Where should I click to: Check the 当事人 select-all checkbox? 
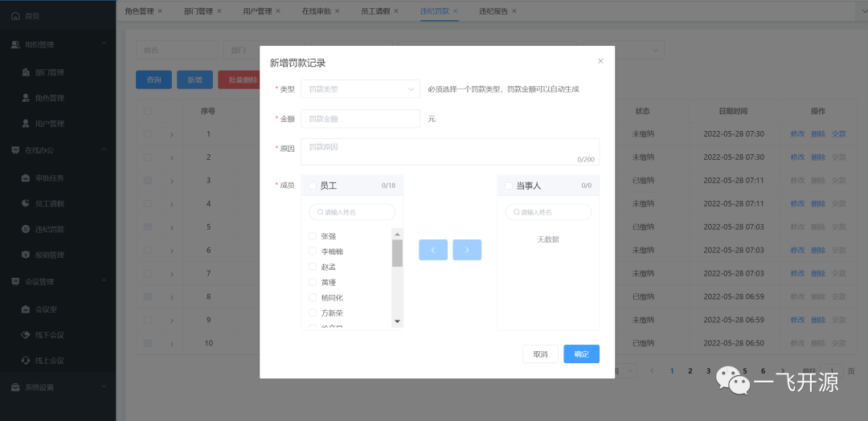pos(509,186)
